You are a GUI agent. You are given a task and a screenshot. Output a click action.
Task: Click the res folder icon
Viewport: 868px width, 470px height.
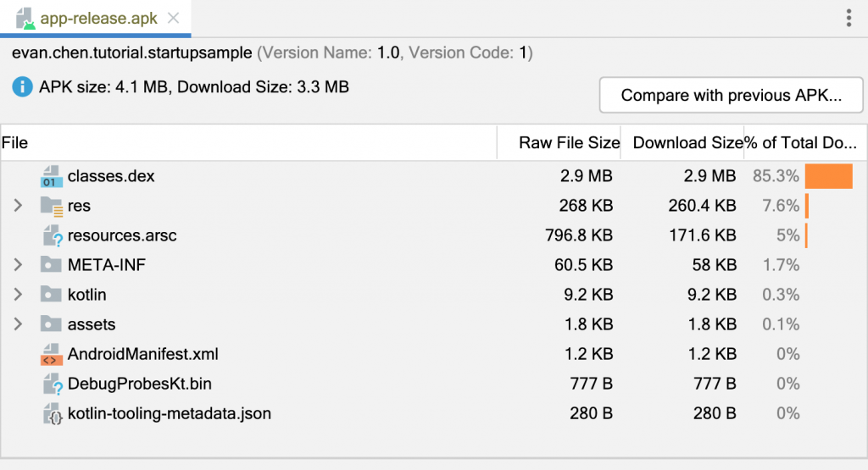coord(52,206)
